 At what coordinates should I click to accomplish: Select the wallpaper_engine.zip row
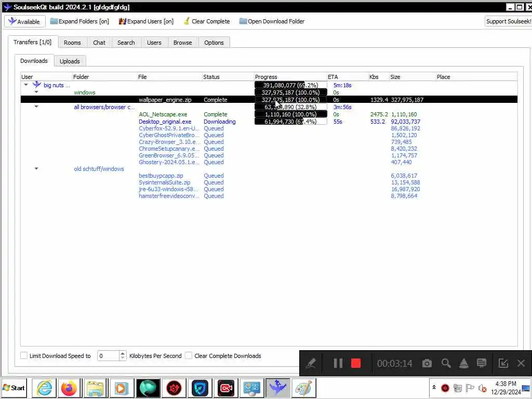269,100
